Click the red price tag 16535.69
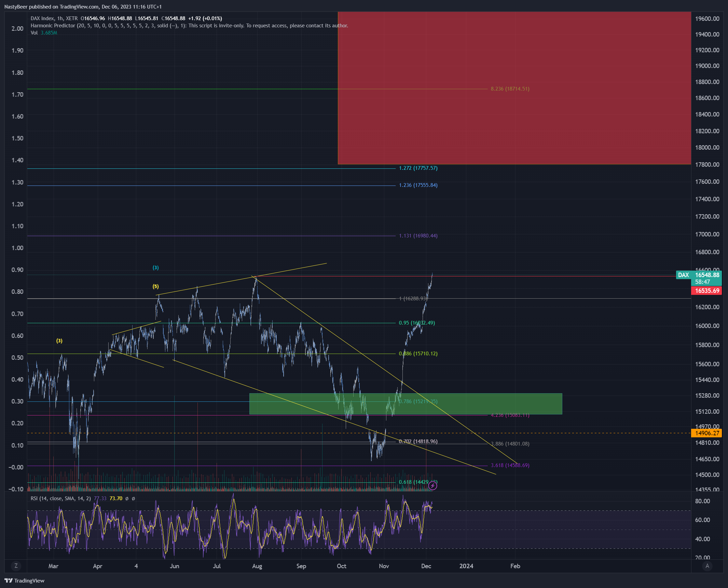728x588 pixels. (706, 291)
